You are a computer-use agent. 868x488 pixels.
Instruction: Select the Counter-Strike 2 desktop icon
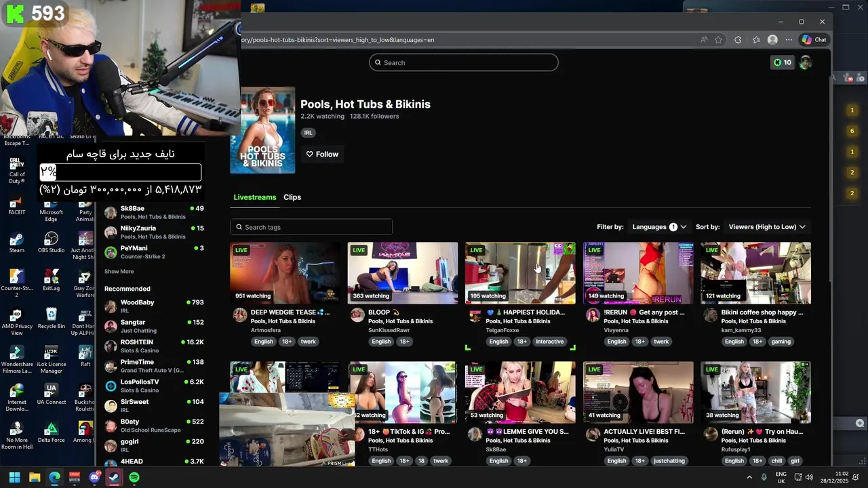[x=17, y=283]
